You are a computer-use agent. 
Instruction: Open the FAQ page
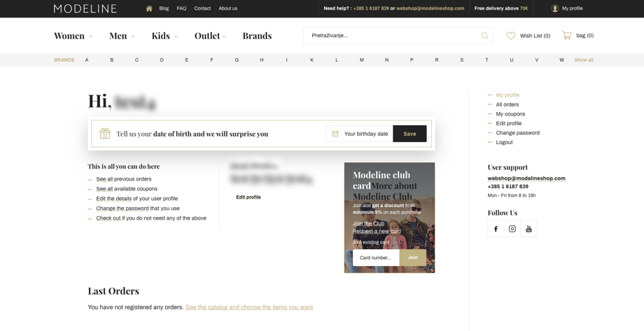pyautogui.click(x=181, y=8)
